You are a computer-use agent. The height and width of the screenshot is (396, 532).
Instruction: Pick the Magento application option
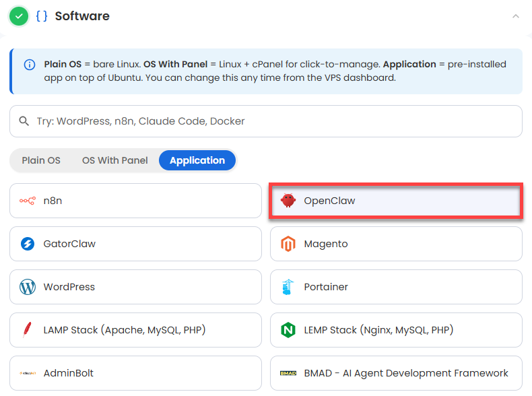396,244
